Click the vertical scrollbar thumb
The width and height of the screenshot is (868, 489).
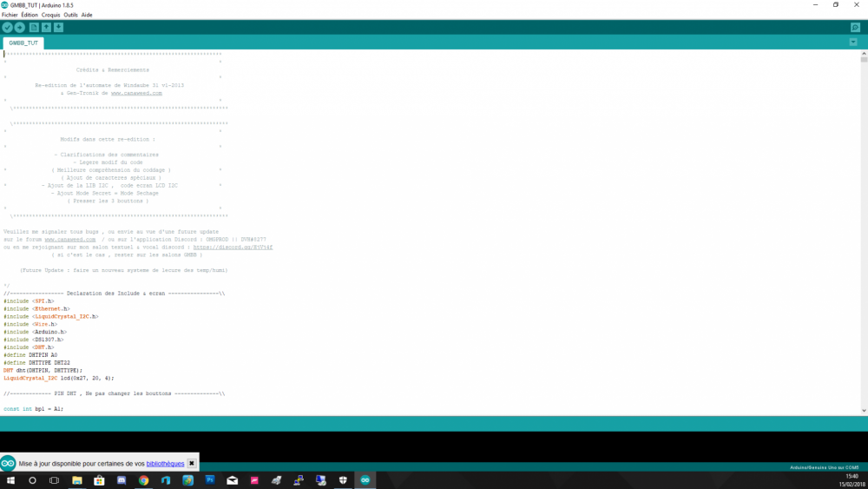pyautogui.click(x=864, y=60)
